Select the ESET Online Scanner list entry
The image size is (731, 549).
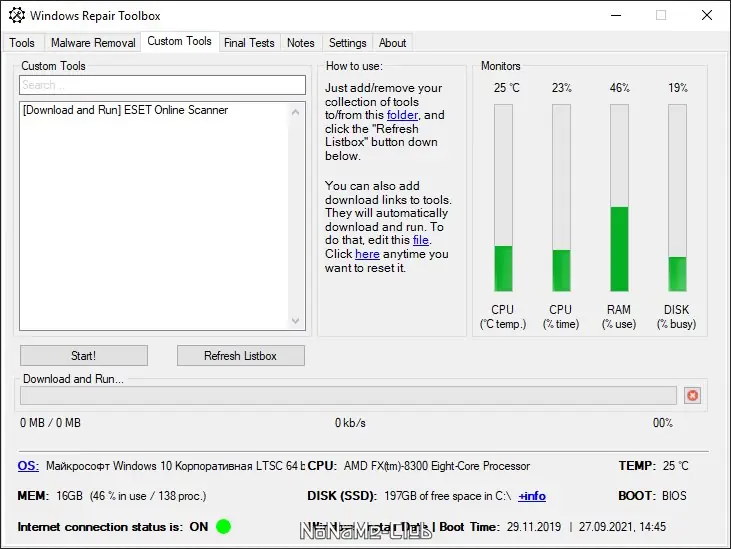125,110
